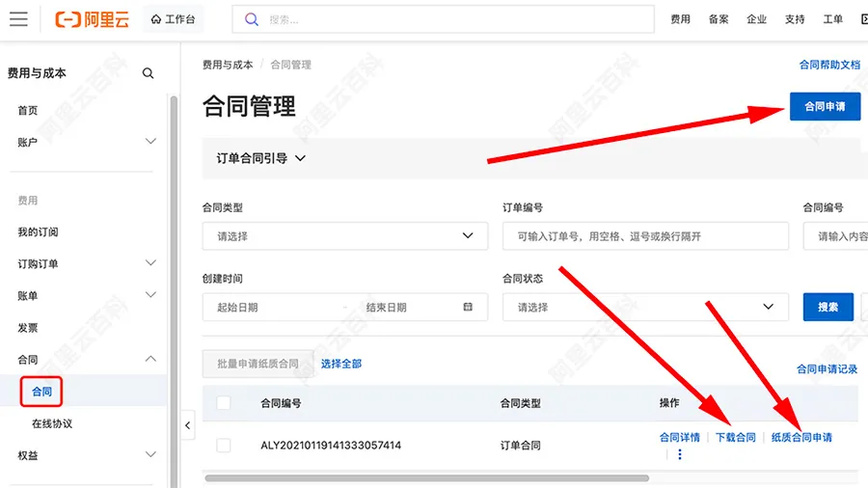
Task: Open the three-dot more actions menu
Action: [680, 454]
